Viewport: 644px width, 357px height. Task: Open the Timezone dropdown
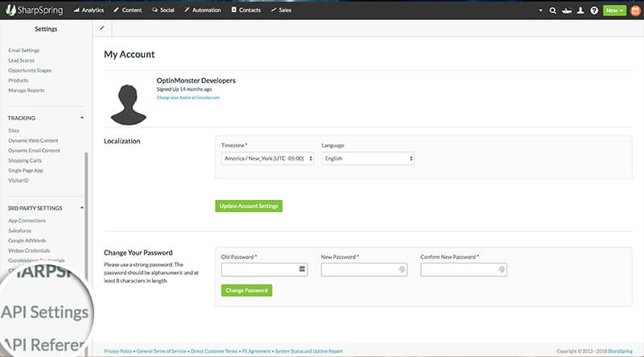click(x=267, y=158)
